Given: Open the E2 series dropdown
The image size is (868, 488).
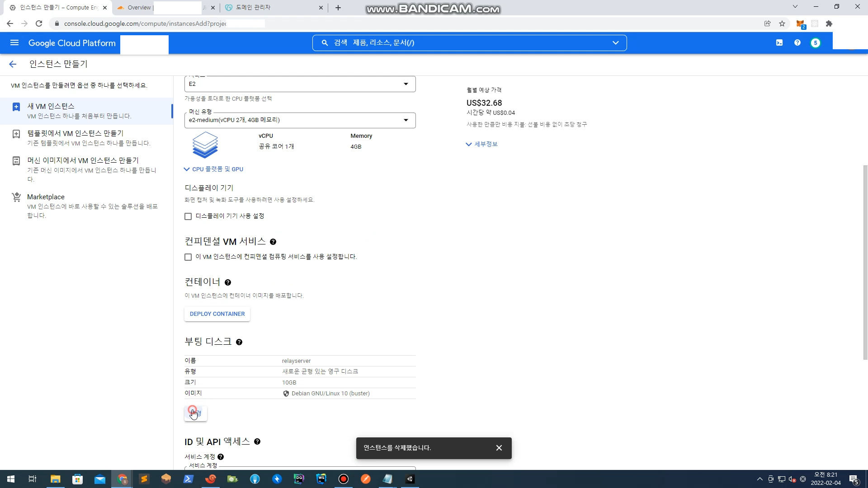Looking at the screenshot, I should pyautogui.click(x=300, y=84).
